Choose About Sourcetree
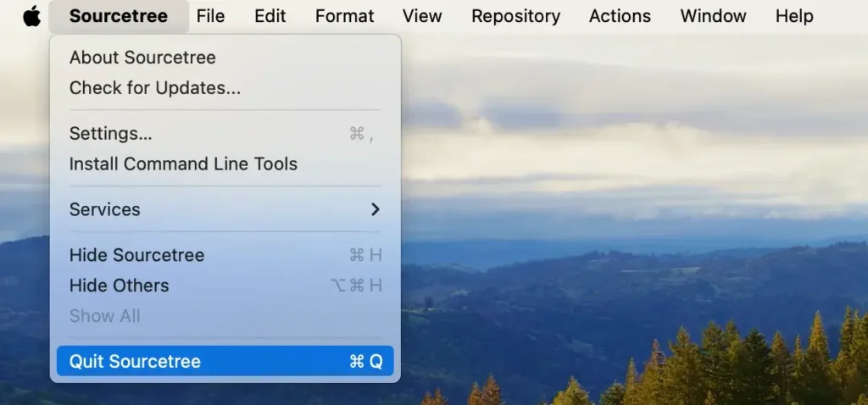This screenshot has width=868, height=405. point(225,58)
